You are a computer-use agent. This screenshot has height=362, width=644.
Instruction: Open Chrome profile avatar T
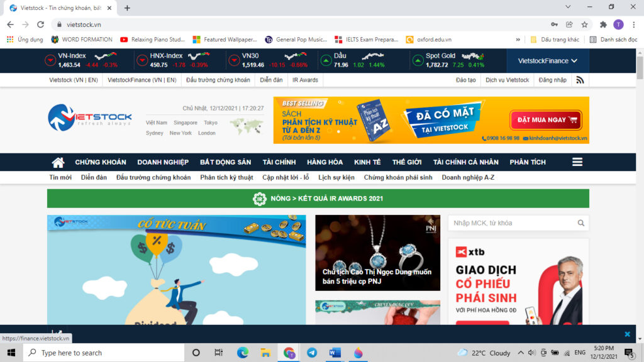point(618,25)
